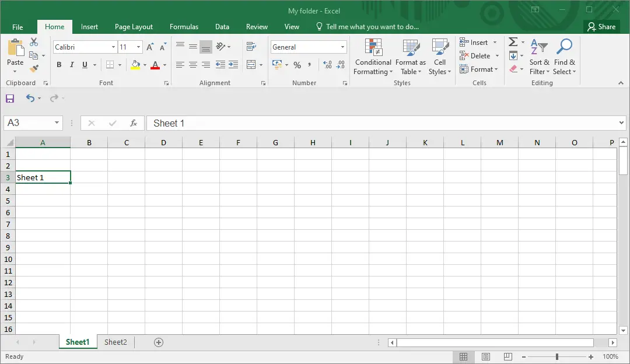The image size is (630, 364).
Task: Toggle Middle Align vertical alignment
Action: 193,47
